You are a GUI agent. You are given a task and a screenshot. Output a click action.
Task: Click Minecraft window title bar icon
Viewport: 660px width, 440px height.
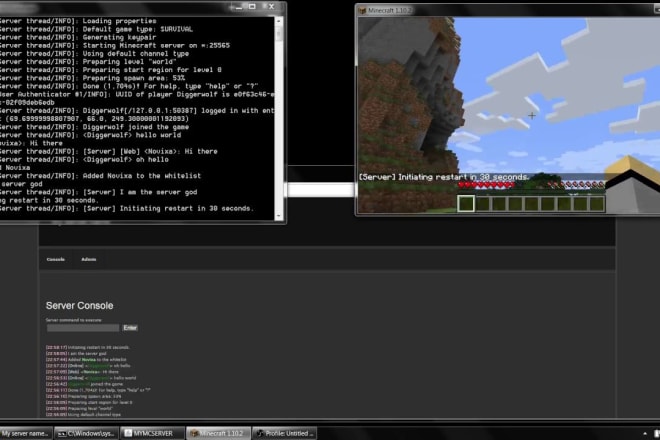[x=362, y=10]
